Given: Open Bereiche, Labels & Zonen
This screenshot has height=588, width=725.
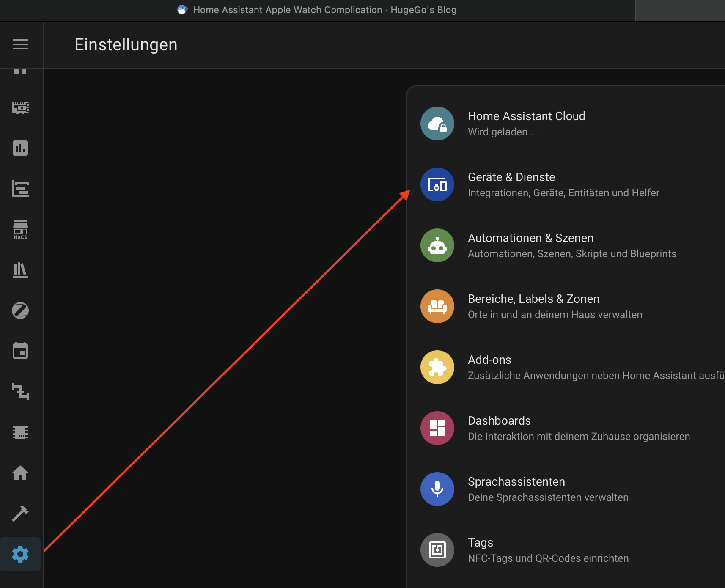Looking at the screenshot, I should pos(533,306).
